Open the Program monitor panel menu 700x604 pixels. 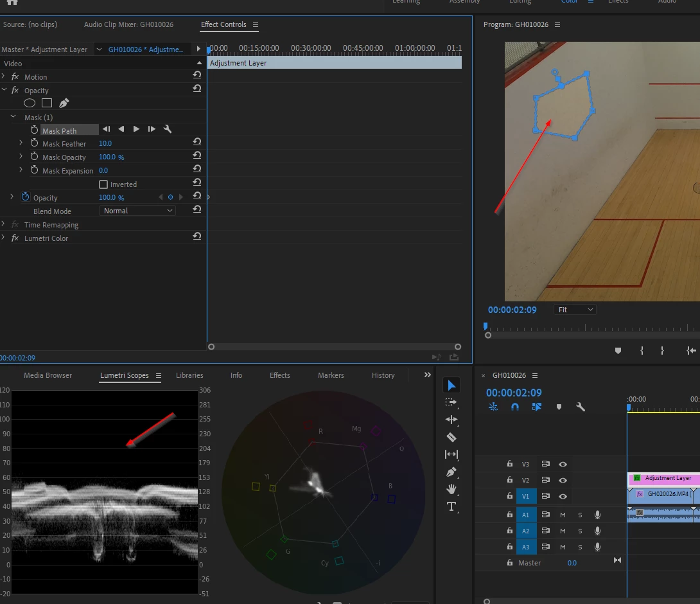pyautogui.click(x=557, y=25)
